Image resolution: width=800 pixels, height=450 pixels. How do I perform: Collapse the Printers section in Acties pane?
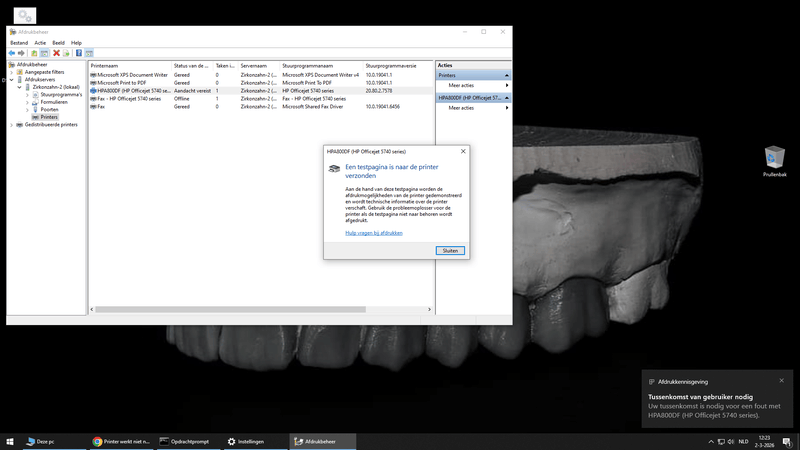pos(507,76)
